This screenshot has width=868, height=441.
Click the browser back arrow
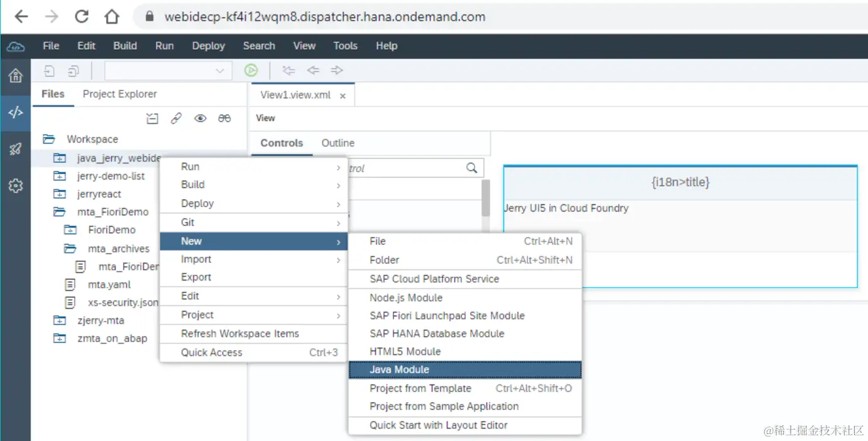tap(21, 17)
